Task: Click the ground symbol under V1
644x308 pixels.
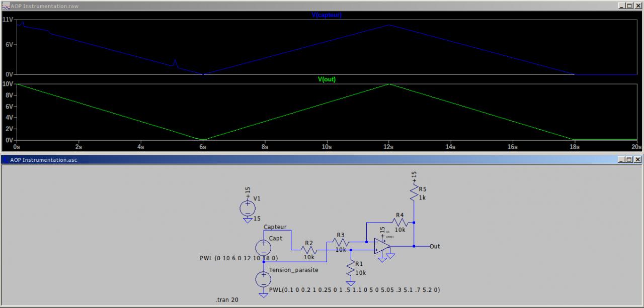Action: click(248, 220)
